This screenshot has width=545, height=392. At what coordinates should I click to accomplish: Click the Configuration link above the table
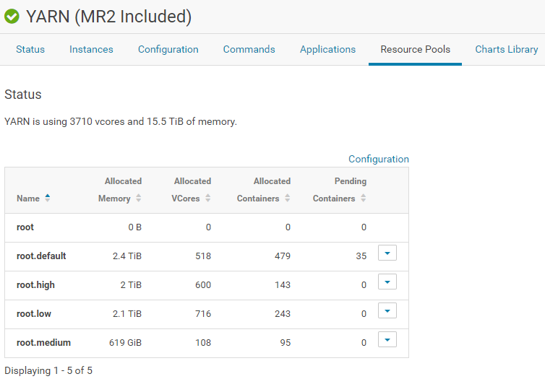(x=379, y=159)
